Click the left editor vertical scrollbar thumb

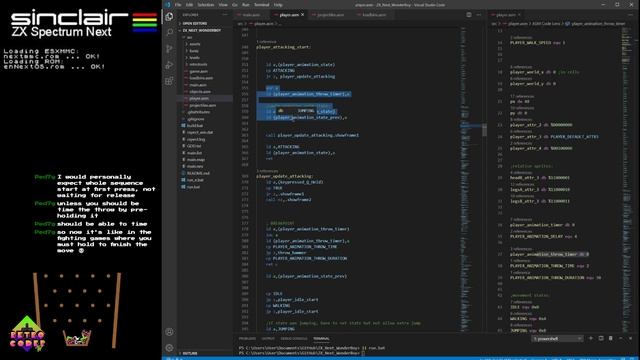pyautogui.click(x=484, y=130)
